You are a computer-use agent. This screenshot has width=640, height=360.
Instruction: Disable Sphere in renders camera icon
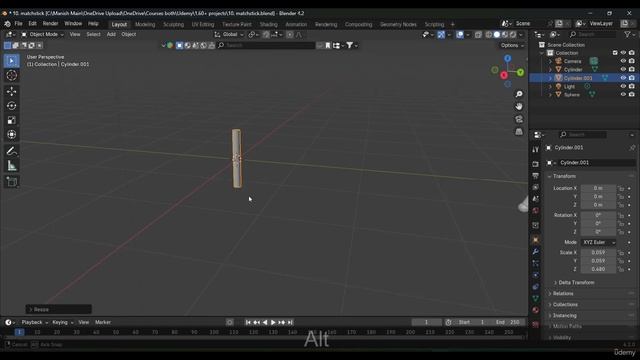point(632,95)
